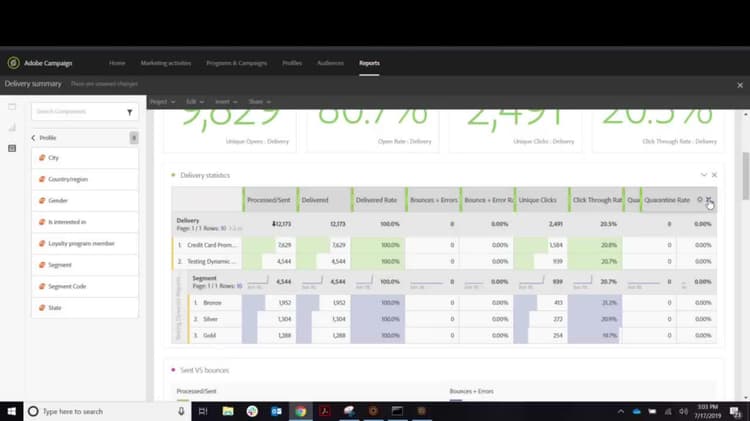This screenshot has width=750, height=421.
Task: Open the Profiles menu
Action: [x=292, y=63]
